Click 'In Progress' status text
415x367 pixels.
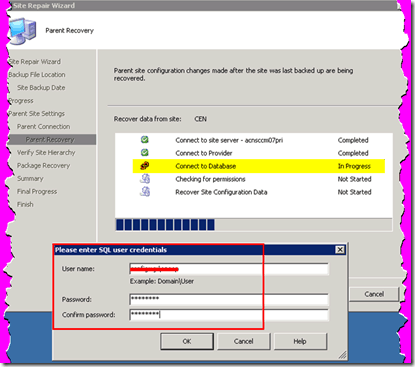pos(354,166)
